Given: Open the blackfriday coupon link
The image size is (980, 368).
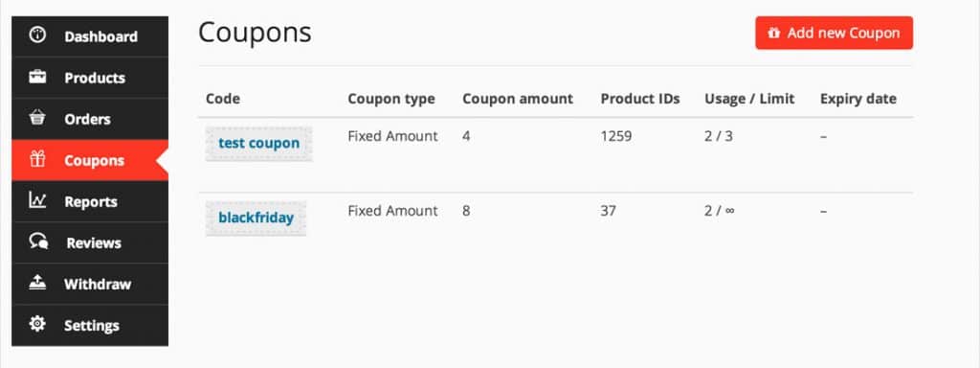Looking at the screenshot, I should pyautogui.click(x=256, y=218).
